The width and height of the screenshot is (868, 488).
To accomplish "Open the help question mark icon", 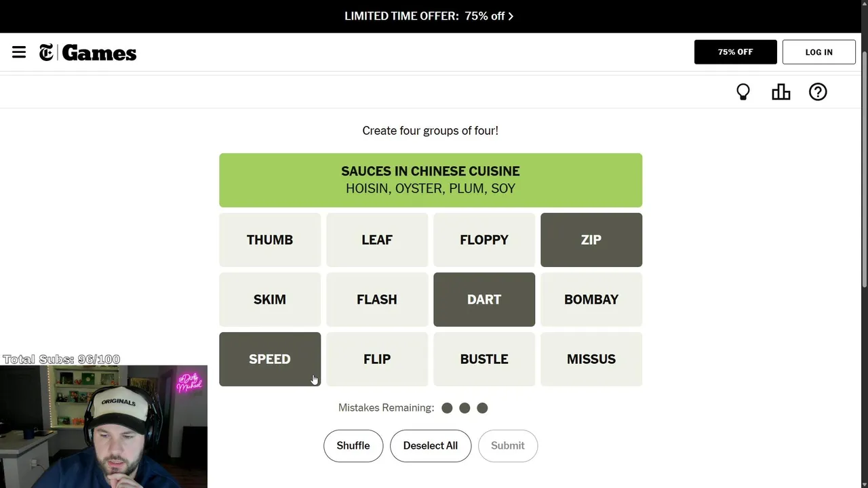I will [818, 92].
